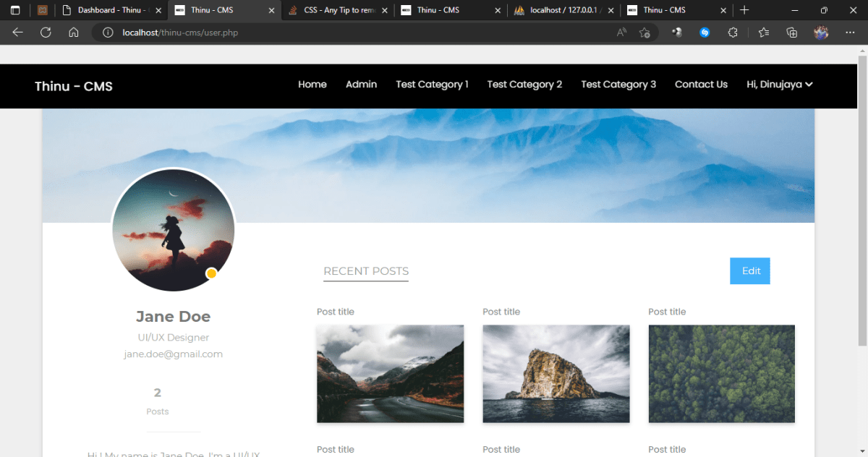
Task: Close the active Thinu - CMS tab
Action: 271,10
